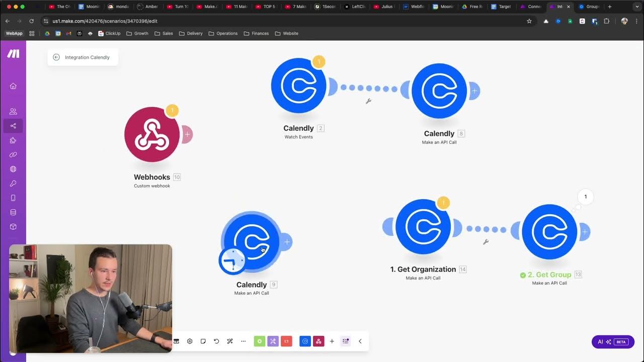Click the Make logo

coord(13,54)
